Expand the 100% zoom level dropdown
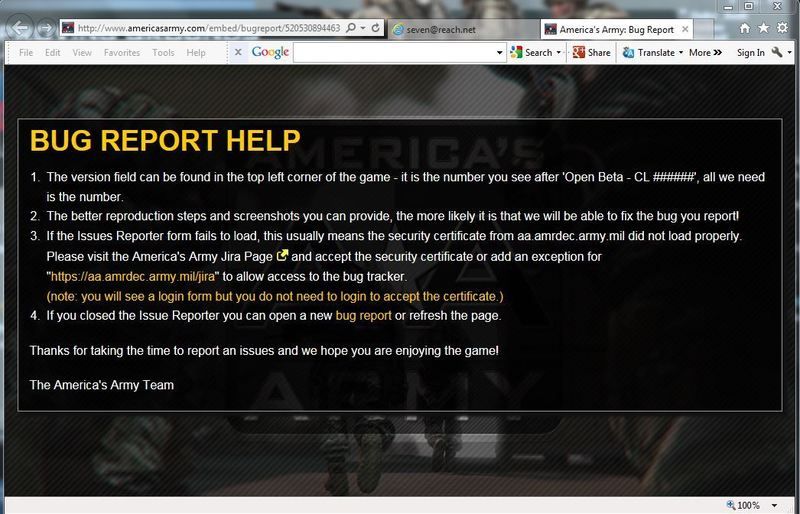Viewport: 800px width, 514px height. 774,505
